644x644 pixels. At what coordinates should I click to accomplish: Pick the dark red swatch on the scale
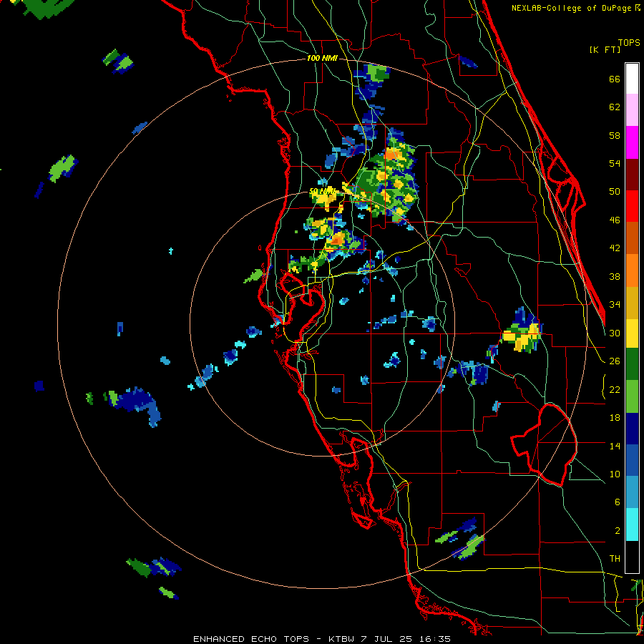click(x=632, y=175)
